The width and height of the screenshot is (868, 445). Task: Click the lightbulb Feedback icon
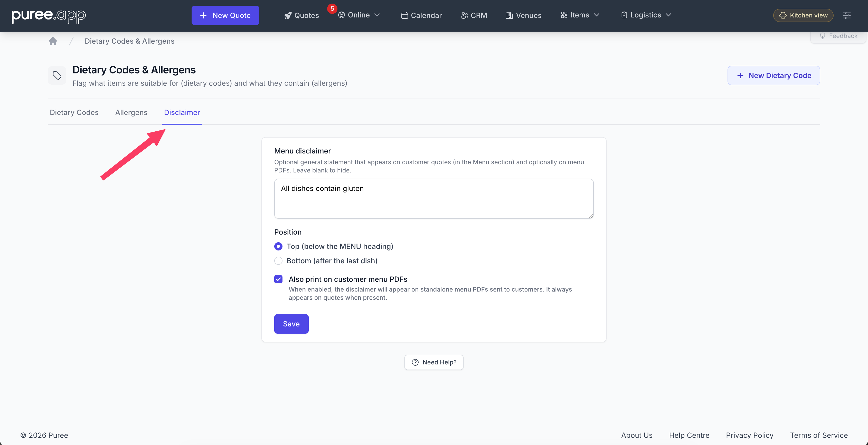click(x=823, y=36)
